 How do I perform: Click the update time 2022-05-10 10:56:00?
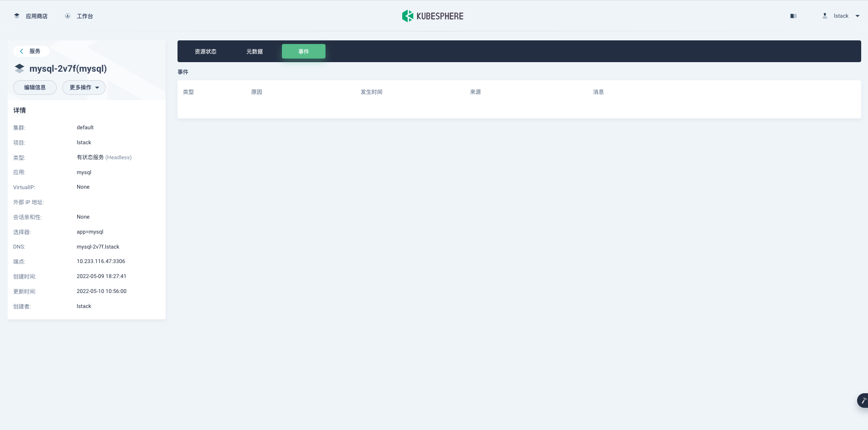(x=102, y=291)
